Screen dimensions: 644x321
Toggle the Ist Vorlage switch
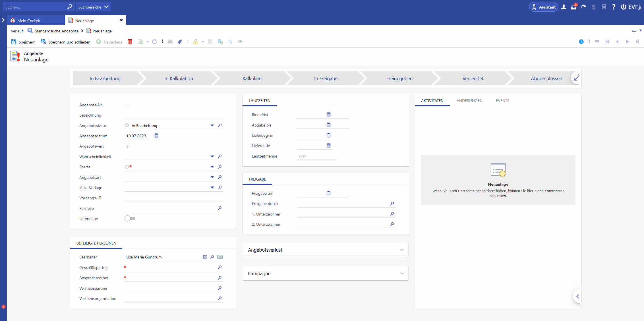pos(130,218)
